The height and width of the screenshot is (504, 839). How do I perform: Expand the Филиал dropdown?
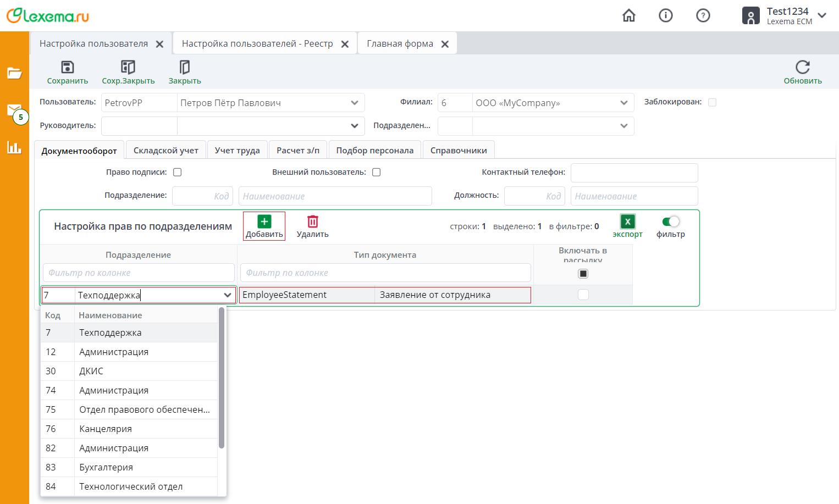pyautogui.click(x=623, y=103)
